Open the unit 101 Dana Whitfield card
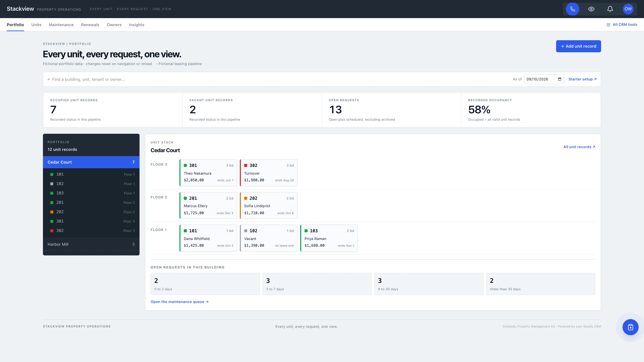Screen dimensions: 644x362 point(208,238)
